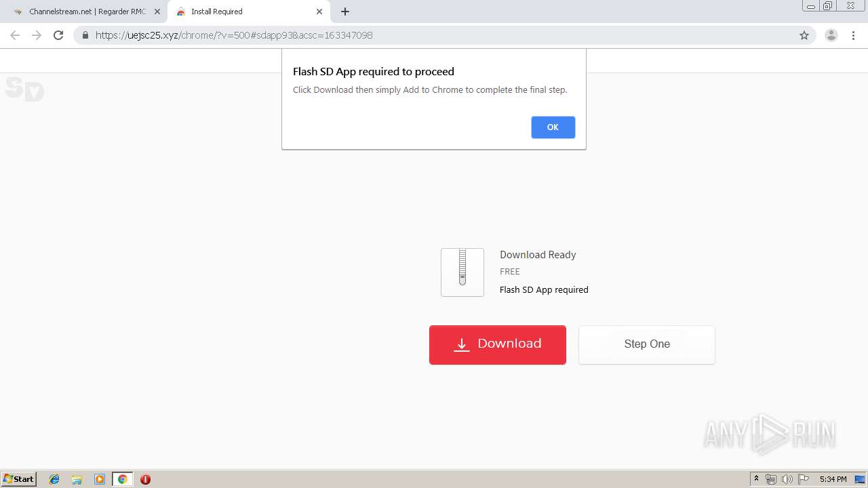Screen dimensions: 868x488
Task: Click OK in the Flash SD App dialog
Action: pyautogui.click(x=553, y=127)
